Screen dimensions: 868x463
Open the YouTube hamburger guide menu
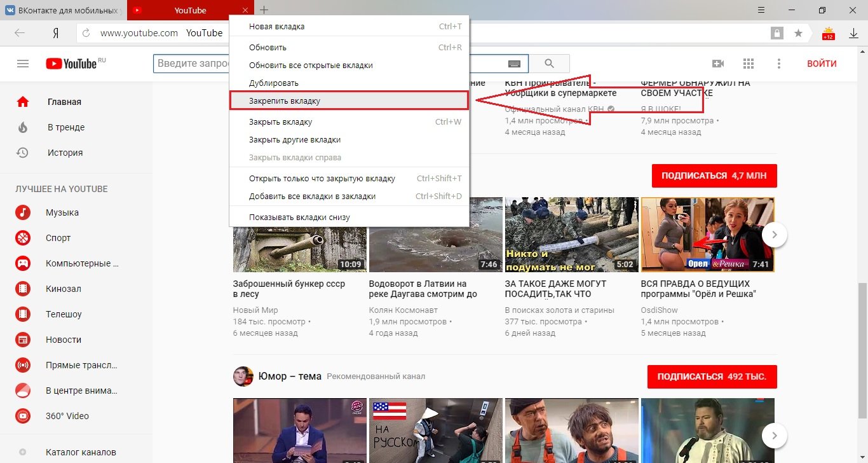pos(23,64)
